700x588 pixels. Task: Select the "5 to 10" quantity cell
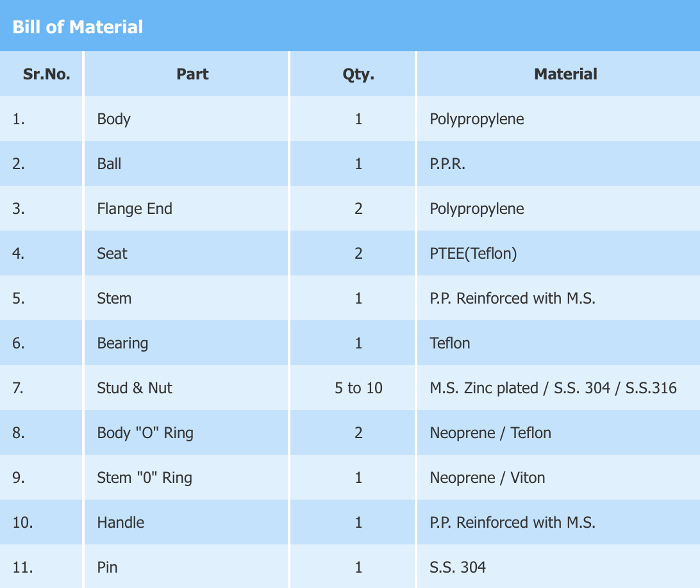click(358, 388)
